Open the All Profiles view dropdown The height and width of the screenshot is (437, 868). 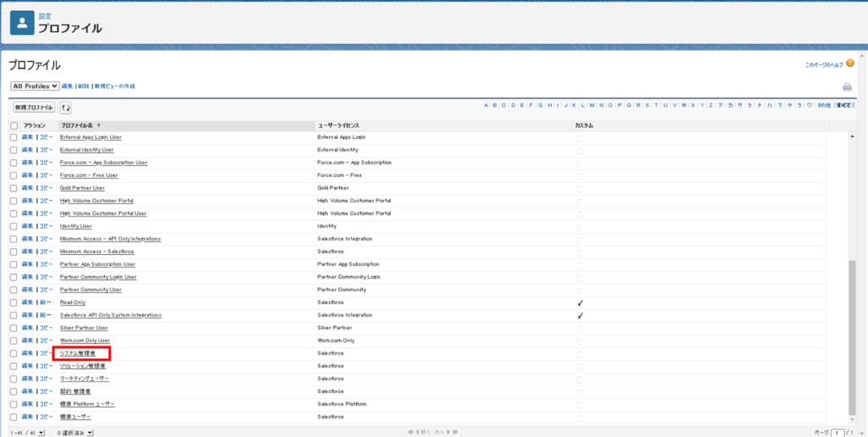(x=35, y=86)
